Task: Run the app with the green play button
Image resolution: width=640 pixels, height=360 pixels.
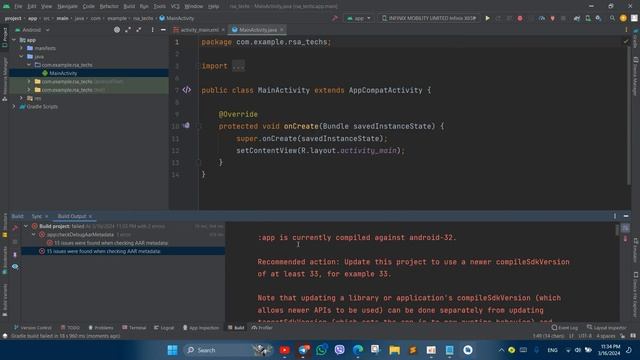Action: tap(487, 18)
